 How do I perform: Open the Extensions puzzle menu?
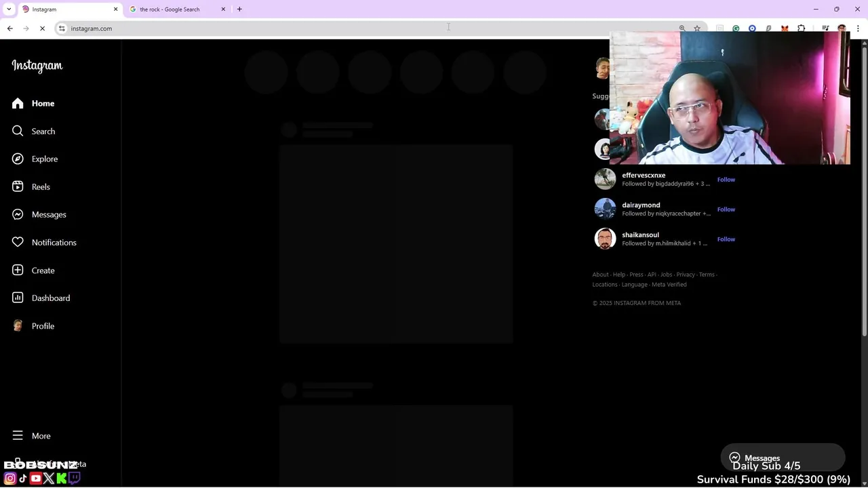coord(802,28)
